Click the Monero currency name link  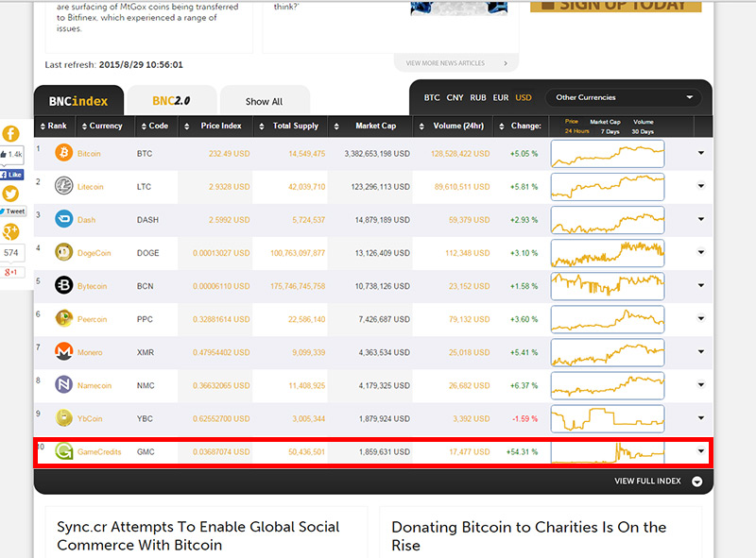(x=90, y=352)
